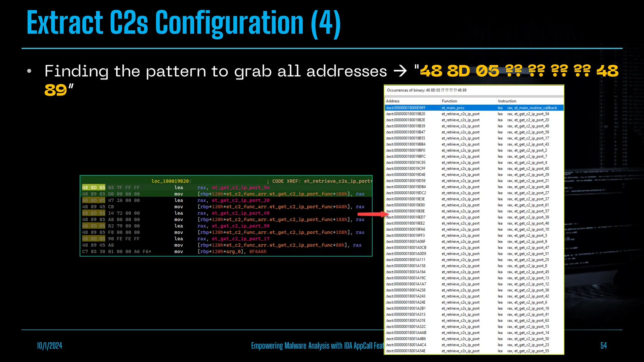Select occurrences row with et_get_c2_ip_port_46
Image resolution: width=644 pixels, height=362 pixels.
(x=474, y=223)
